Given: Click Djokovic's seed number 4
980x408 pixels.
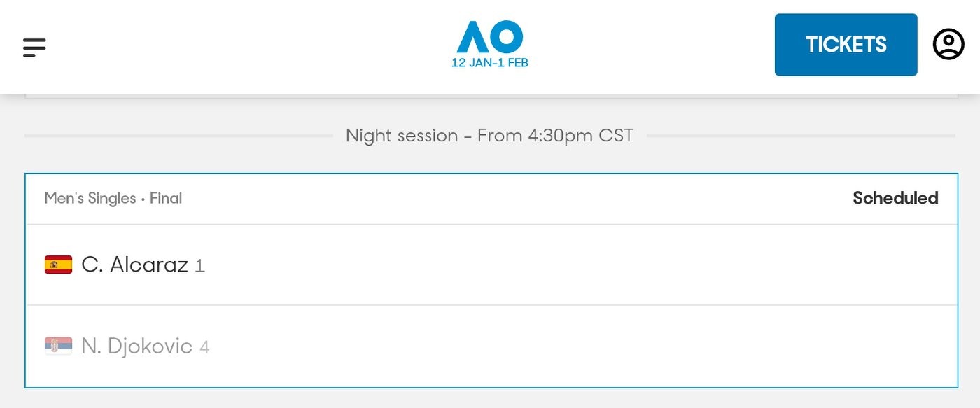Looking at the screenshot, I should (x=204, y=347).
